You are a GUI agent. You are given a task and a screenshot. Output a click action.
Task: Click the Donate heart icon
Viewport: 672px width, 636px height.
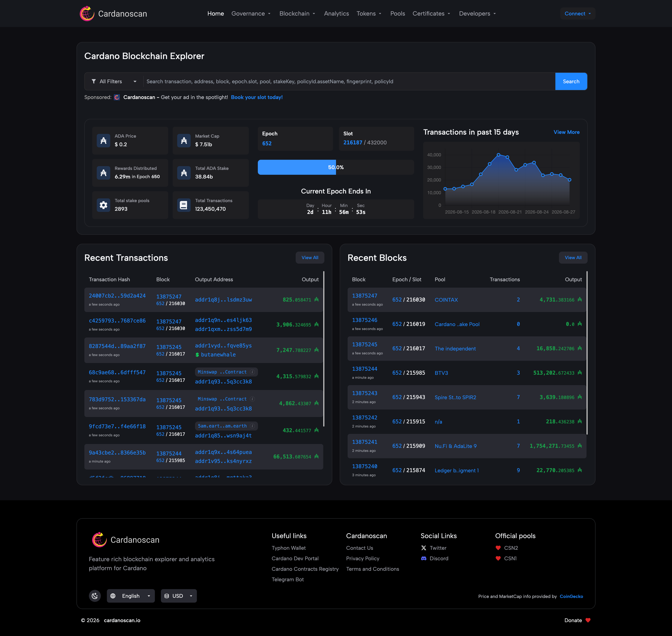pos(588,620)
